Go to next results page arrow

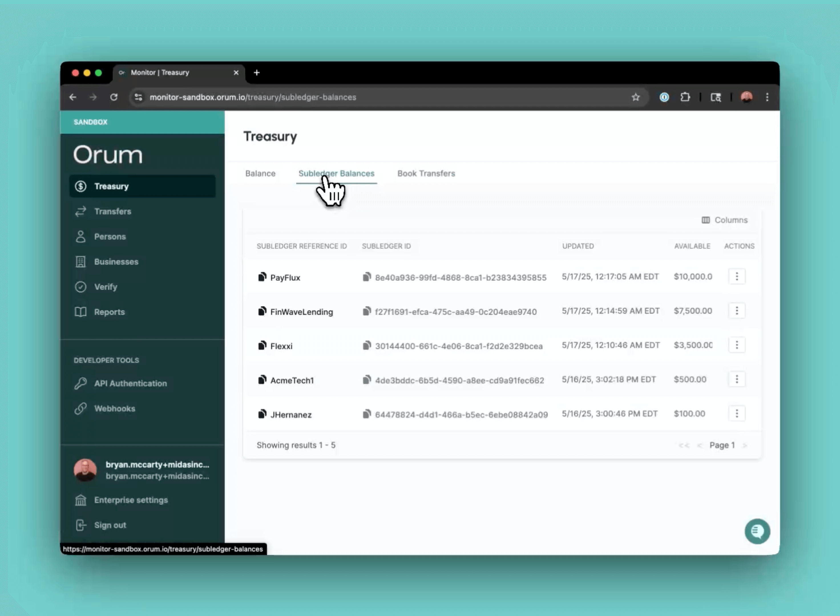pyautogui.click(x=744, y=445)
